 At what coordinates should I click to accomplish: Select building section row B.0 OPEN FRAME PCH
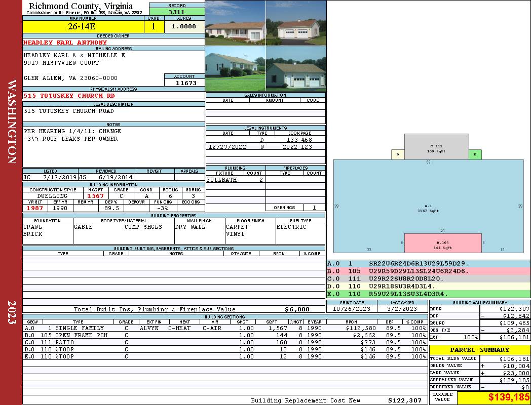224,335
